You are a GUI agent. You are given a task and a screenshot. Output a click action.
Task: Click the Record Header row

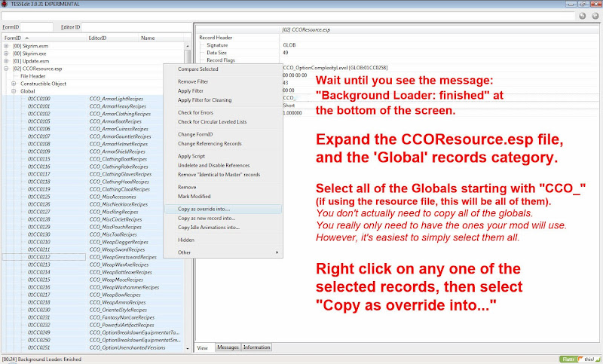216,38
